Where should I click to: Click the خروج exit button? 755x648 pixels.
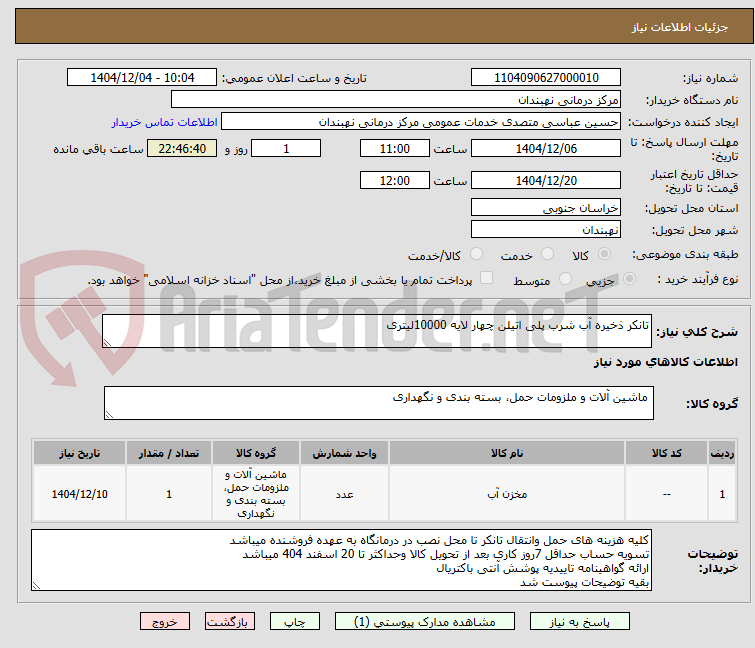[x=165, y=622]
